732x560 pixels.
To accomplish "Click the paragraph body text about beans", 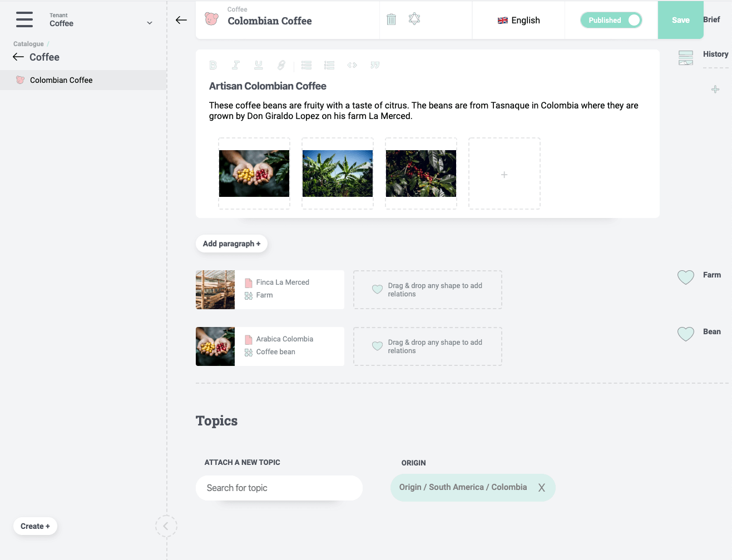I will tap(424, 111).
